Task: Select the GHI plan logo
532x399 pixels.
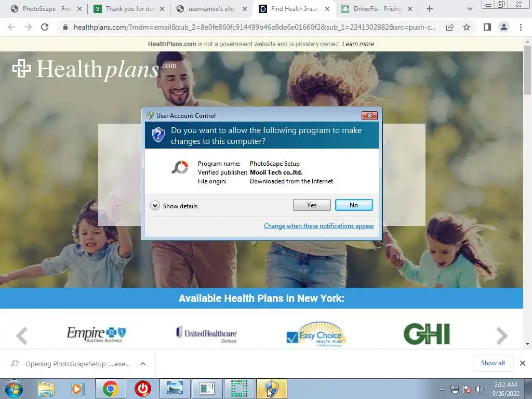Action: pos(427,334)
